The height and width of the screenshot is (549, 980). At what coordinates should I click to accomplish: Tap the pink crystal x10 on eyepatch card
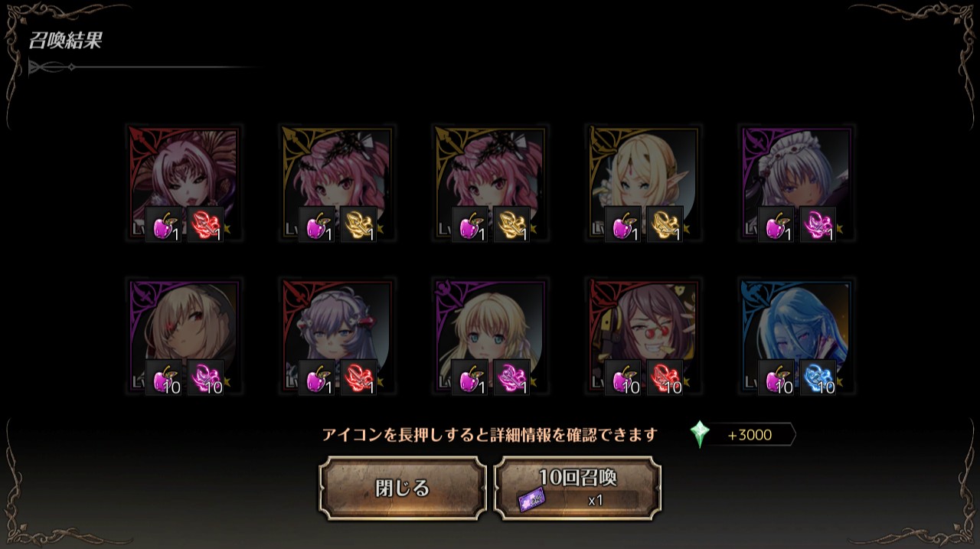(x=205, y=377)
